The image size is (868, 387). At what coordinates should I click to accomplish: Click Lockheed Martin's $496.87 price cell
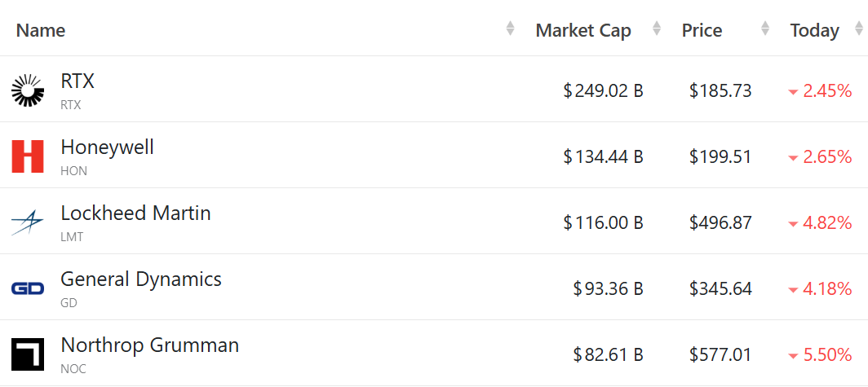[720, 222]
